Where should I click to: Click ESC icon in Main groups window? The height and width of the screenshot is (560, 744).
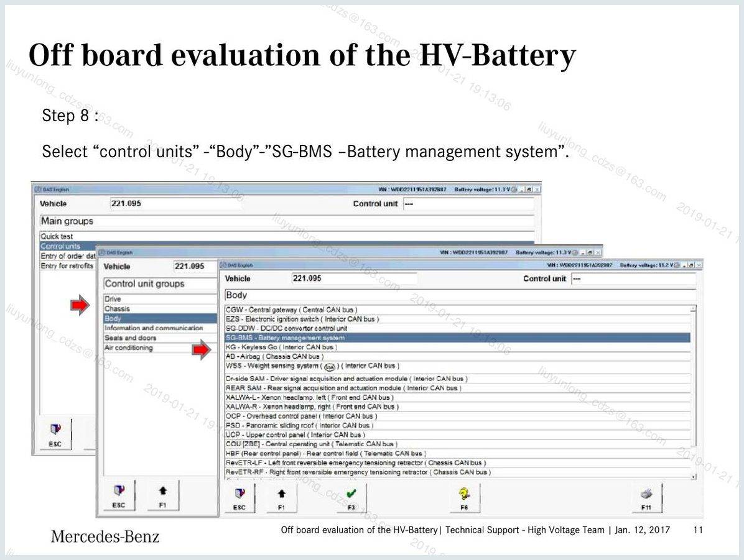click(55, 433)
